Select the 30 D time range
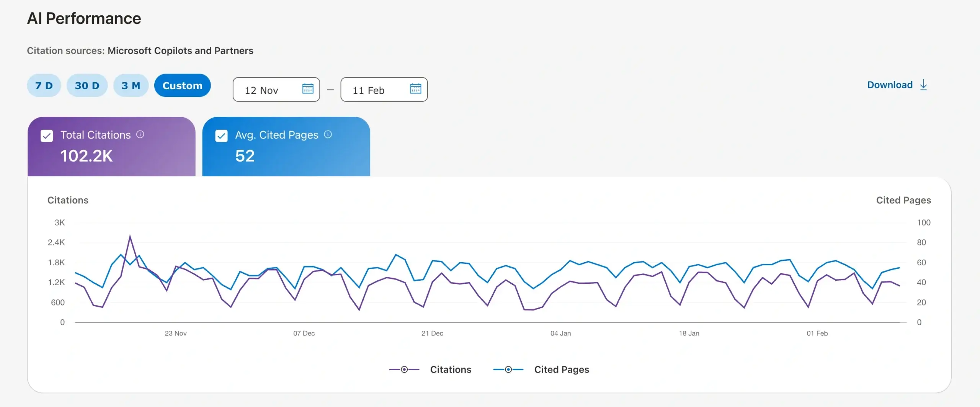980x407 pixels. 87,85
